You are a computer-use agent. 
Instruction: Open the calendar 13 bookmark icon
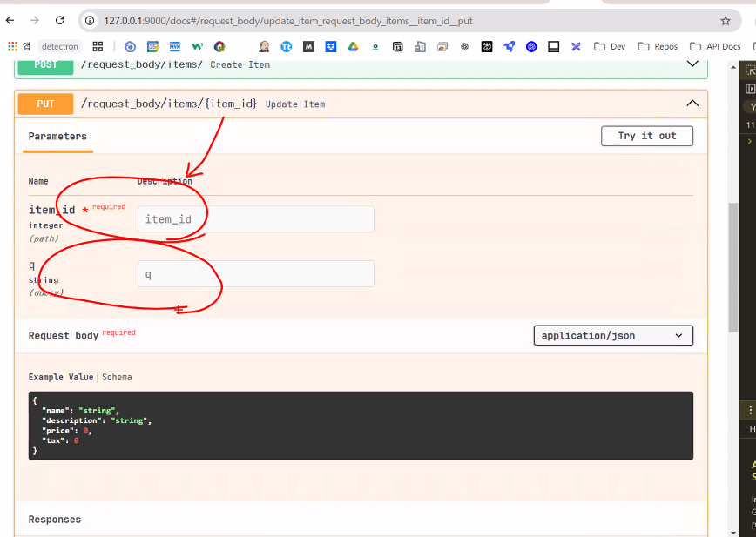(x=398, y=46)
